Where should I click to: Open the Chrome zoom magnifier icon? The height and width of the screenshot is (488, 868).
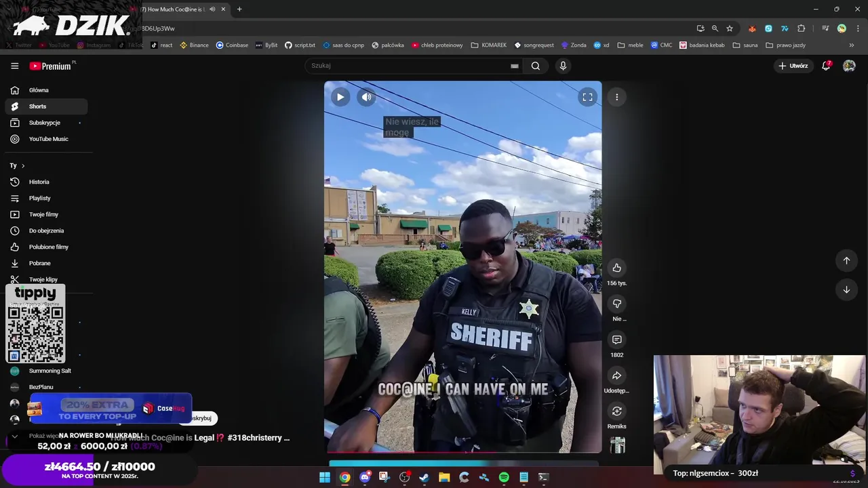[715, 28]
